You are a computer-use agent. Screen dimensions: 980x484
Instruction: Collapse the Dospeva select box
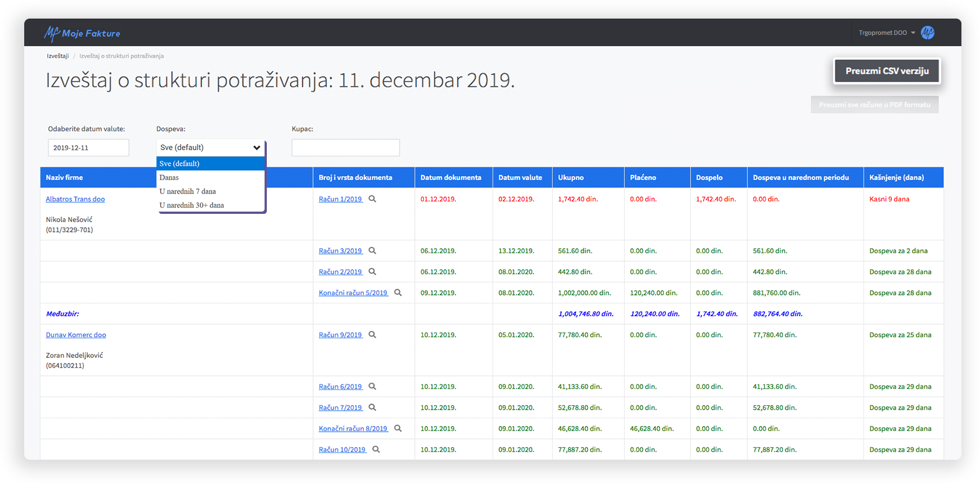pos(210,147)
